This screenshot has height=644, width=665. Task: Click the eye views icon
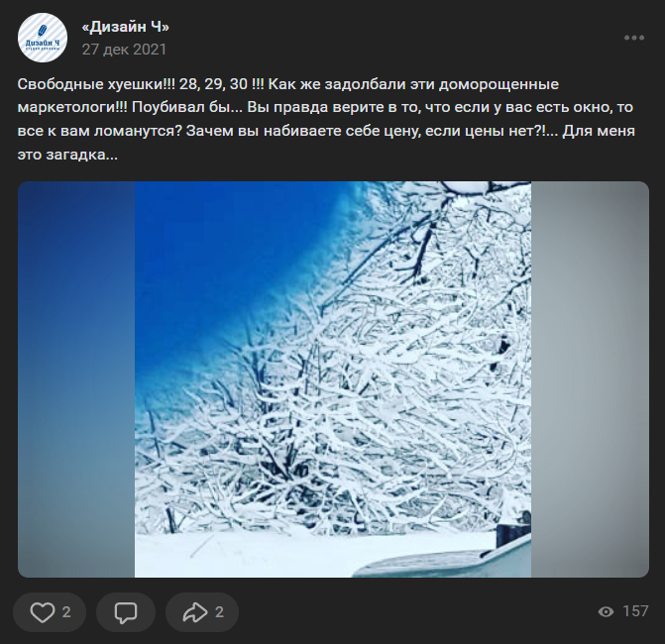(606, 611)
